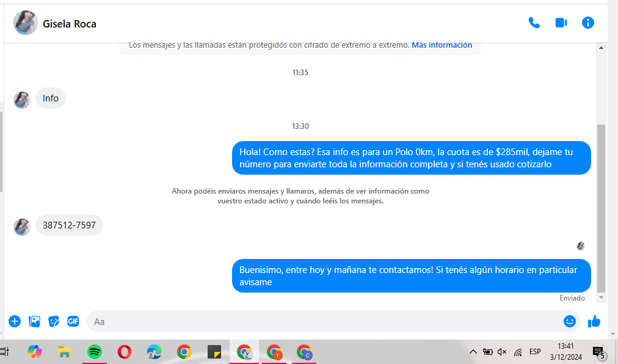Select the Info message bubble
Image resolution: width=618 pixels, height=364 pixels.
pyautogui.click(x=51, y=98)
